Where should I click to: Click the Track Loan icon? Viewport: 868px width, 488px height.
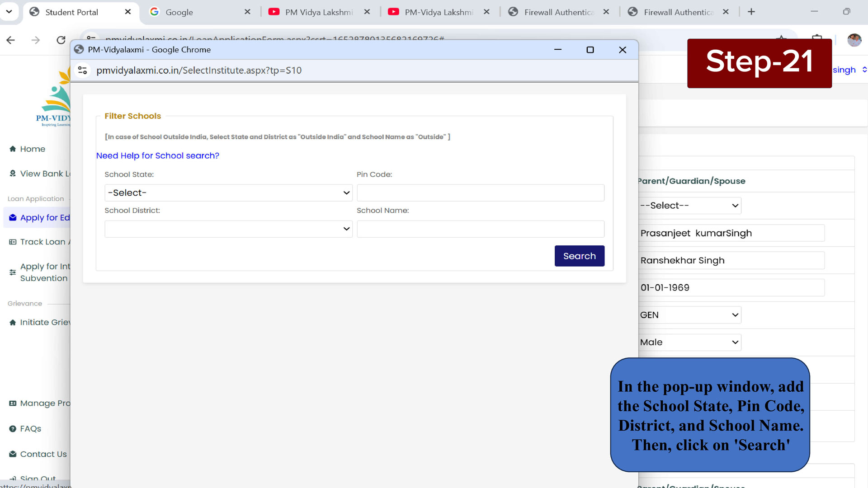point(13,242)
